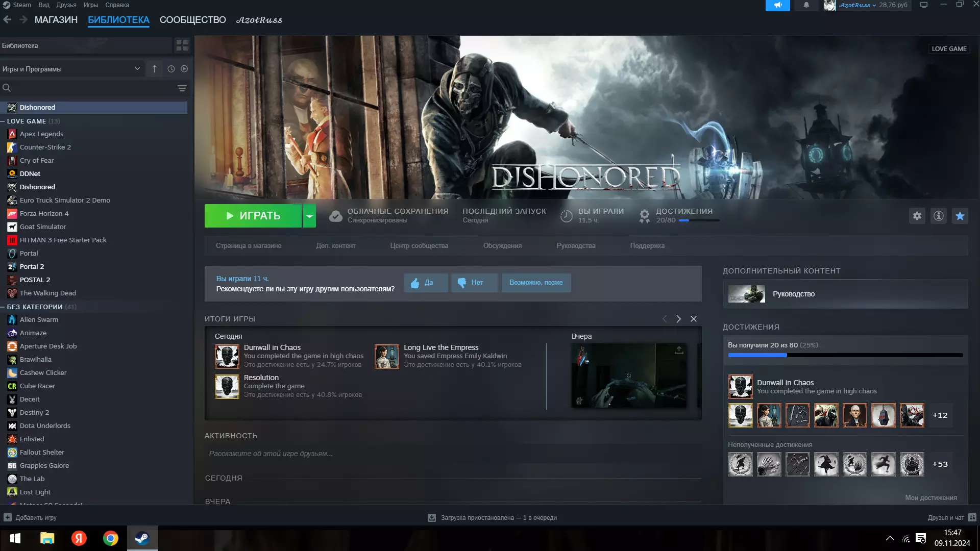The height and width of the screenshot is (551, 980).
Task: Choose Нет thumbs down recommendation
Action: (x=474, y=283)
